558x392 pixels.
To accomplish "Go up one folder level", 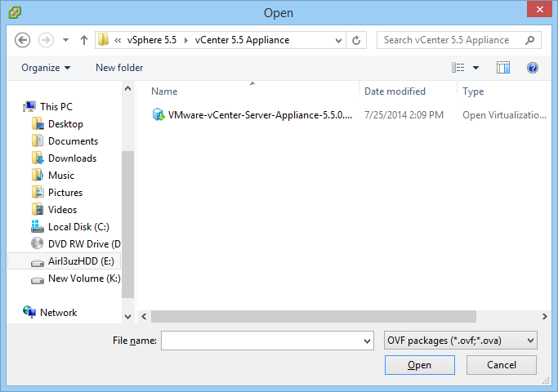I will point(84,40).
